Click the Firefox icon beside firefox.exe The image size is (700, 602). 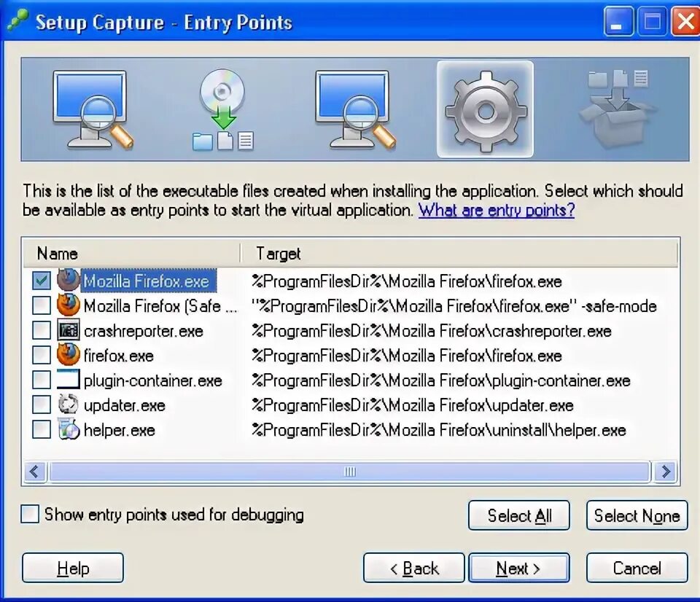pos(69,355)
